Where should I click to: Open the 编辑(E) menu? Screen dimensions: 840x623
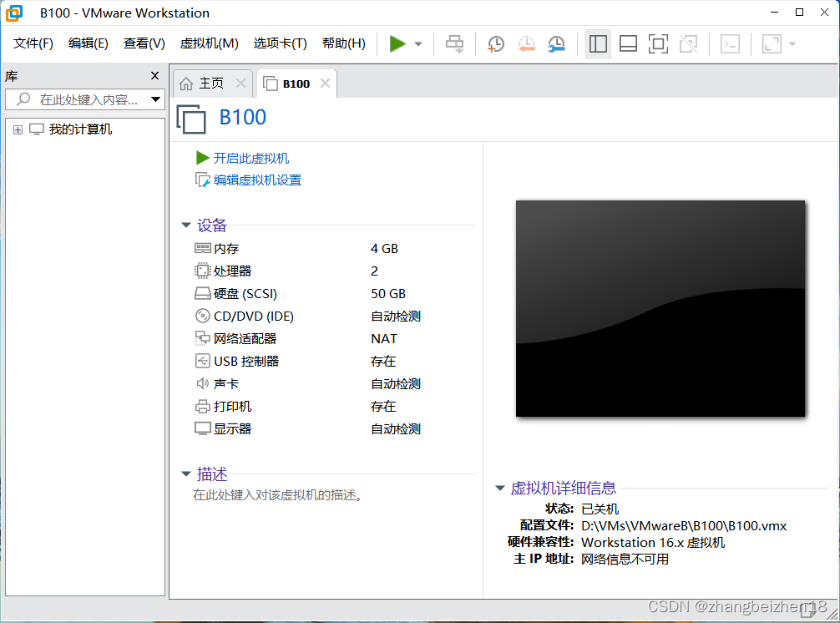pyautogui.click(x=89, y=43)
